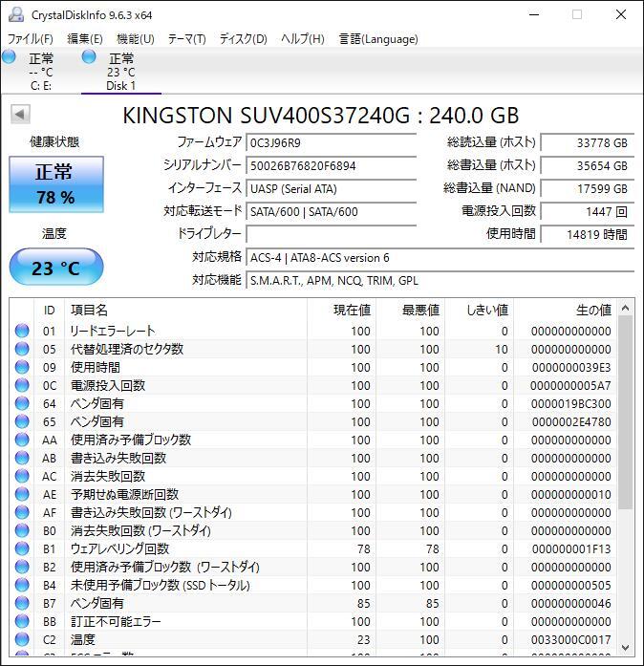The image size is (644, 666).
Task: Click raw value 0000000039E3 in 使用時間 row
Action: 571,367
